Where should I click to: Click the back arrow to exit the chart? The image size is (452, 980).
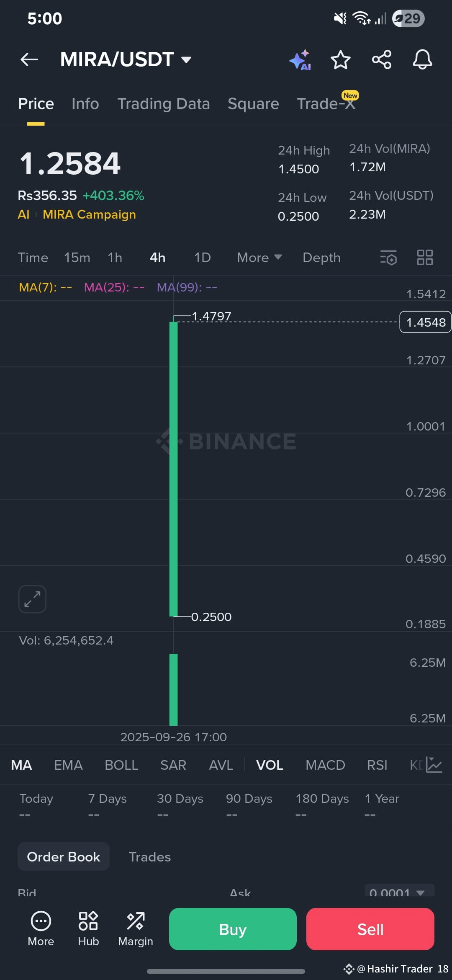(29, 59)
